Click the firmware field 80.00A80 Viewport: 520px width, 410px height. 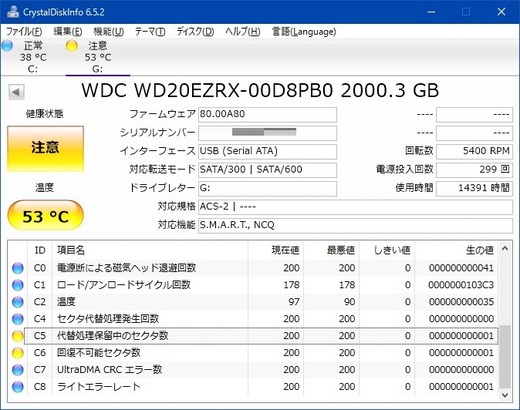coord(267,115)
